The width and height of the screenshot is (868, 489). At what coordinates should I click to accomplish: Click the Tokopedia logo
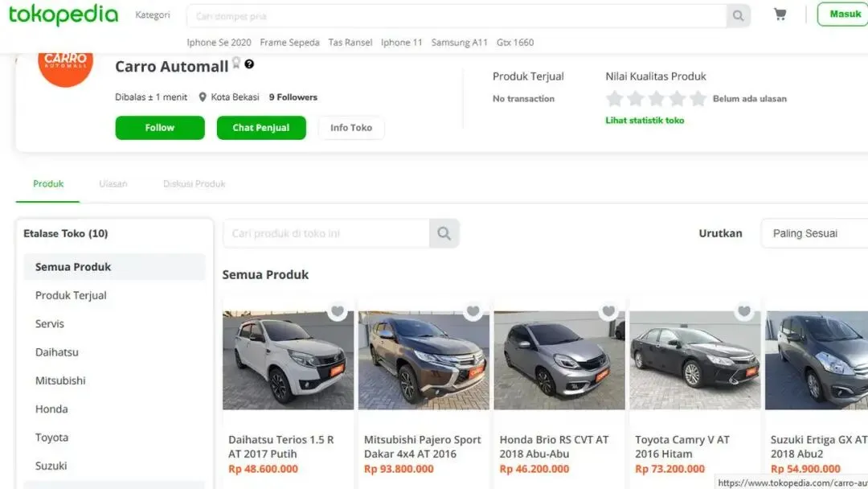(x=63, y=14)
